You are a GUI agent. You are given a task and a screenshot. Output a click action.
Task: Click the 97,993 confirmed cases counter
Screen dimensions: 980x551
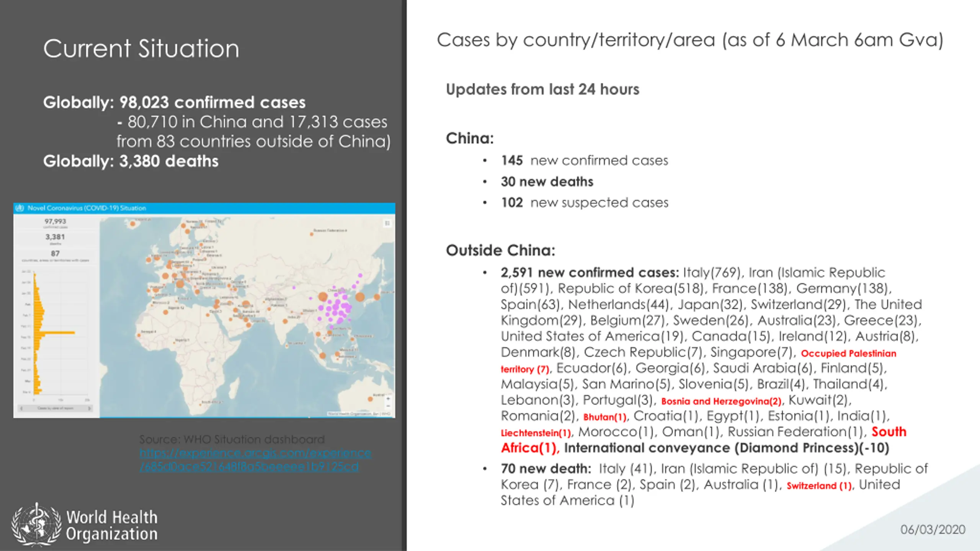pos(55,223)
